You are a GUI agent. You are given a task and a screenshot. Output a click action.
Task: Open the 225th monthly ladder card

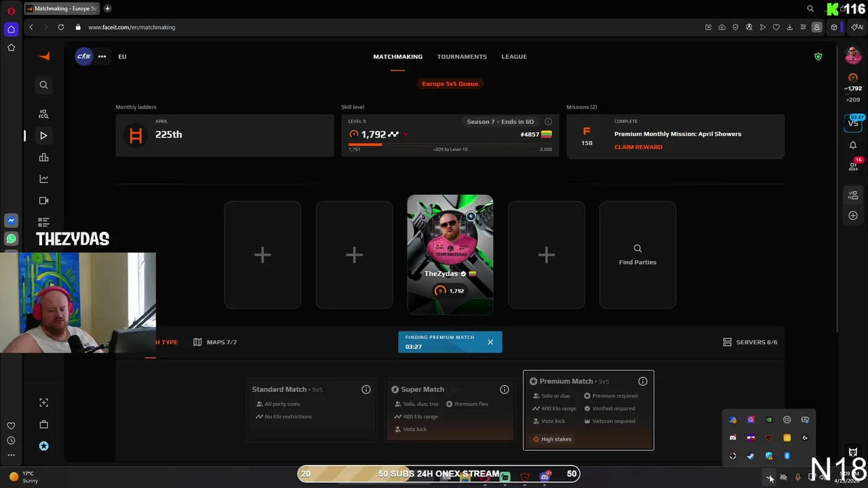[x=224, y=136]
